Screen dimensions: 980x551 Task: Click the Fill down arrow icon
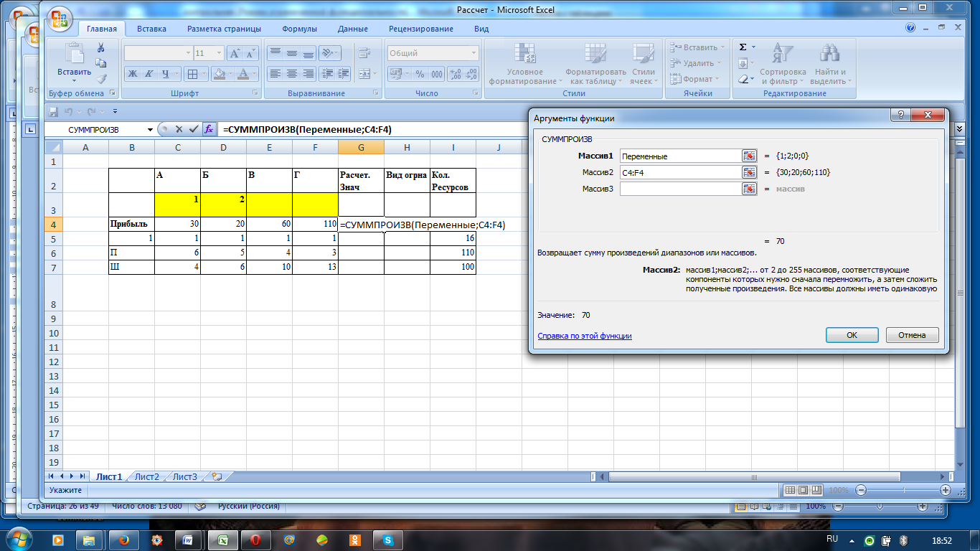743,63
